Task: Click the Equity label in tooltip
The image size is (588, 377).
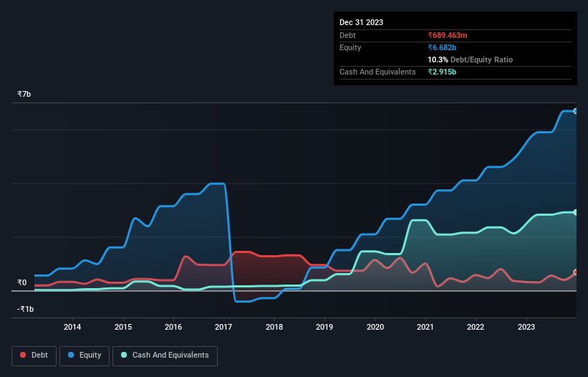Action: coord(350,47)
